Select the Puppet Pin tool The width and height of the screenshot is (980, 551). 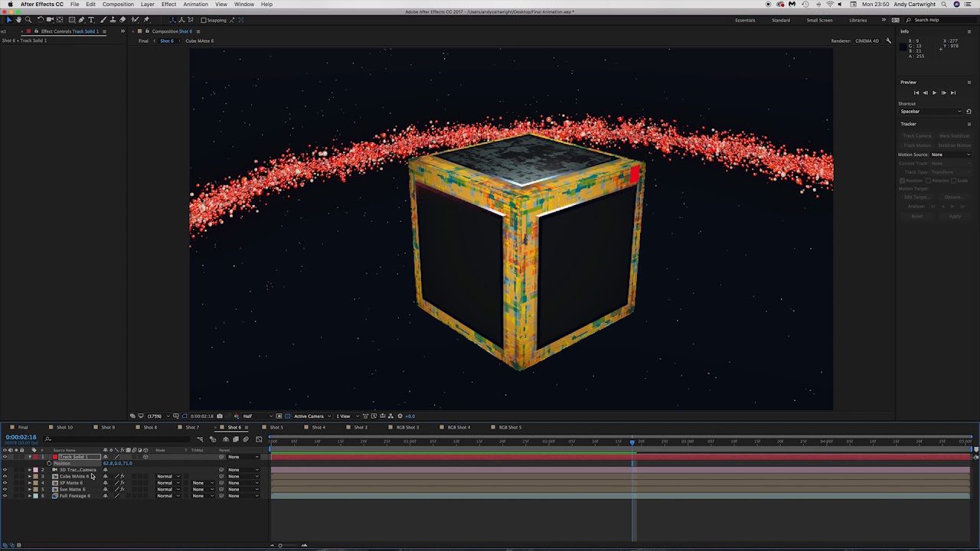coord(146,20)
